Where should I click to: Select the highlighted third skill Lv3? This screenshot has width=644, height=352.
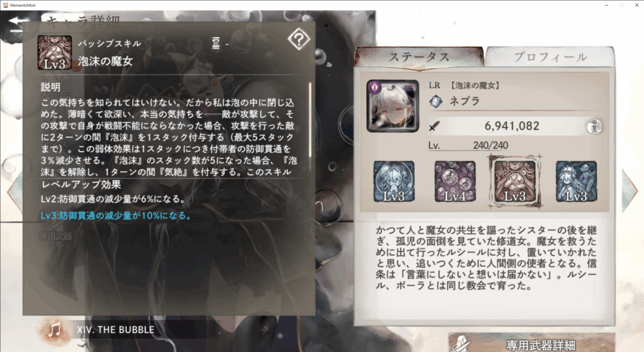514,181
